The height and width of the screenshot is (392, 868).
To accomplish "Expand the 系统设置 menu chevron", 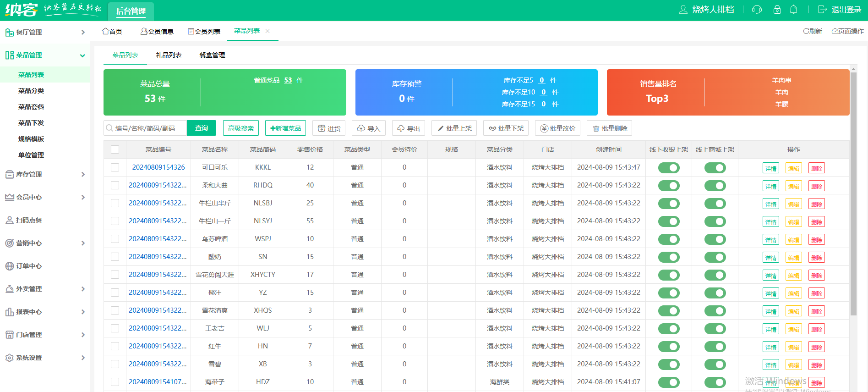I will coord(83,358).
